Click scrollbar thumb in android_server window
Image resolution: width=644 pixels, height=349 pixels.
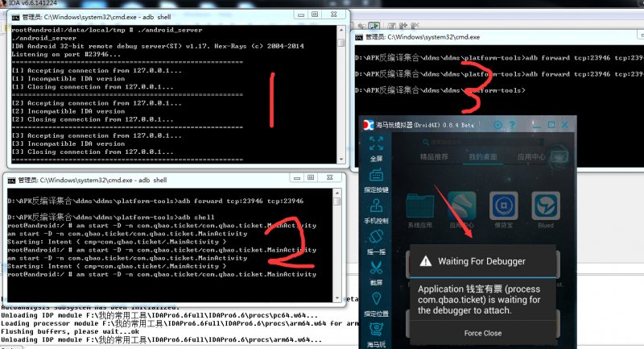tap(341, 43)
